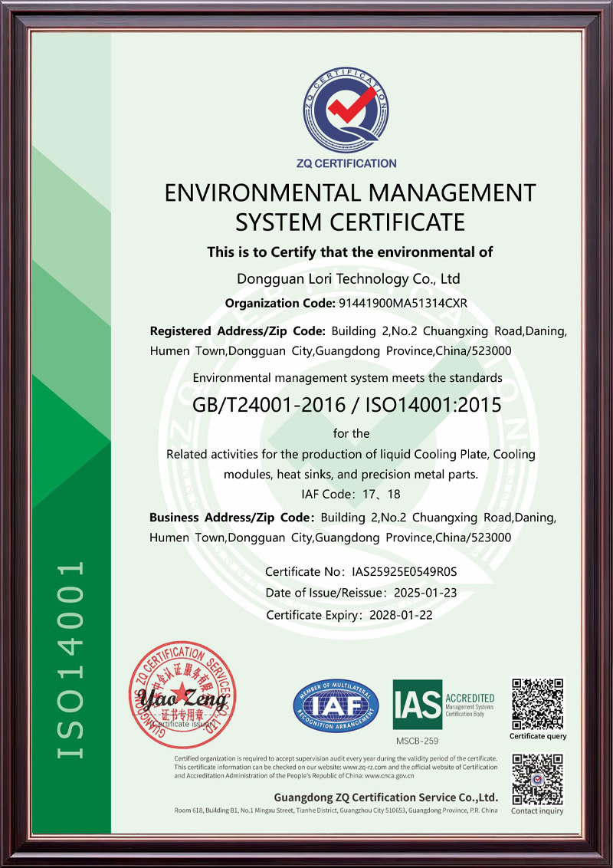Select the Dongguan Lori Technology company name
This screenshot has height=868, width=613.
click(x=349, y=278)
